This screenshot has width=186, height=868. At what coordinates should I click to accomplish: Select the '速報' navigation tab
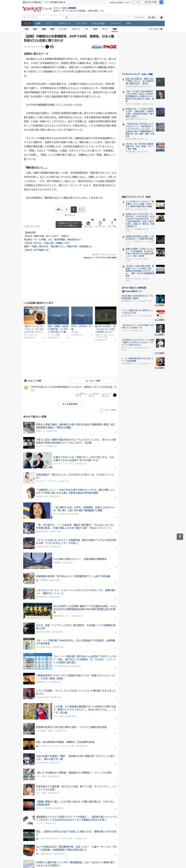38,24
